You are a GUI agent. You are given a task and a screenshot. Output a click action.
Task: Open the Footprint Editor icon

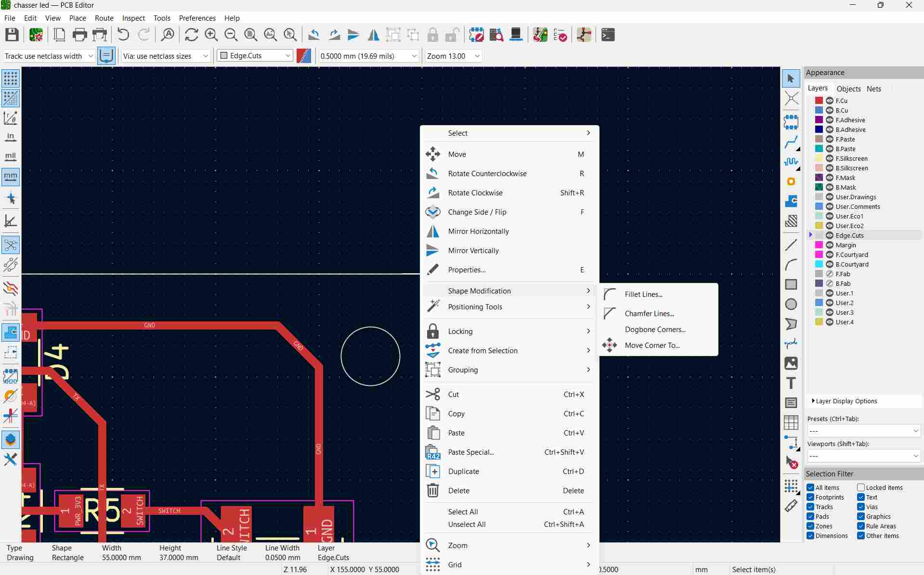(476, 35)
